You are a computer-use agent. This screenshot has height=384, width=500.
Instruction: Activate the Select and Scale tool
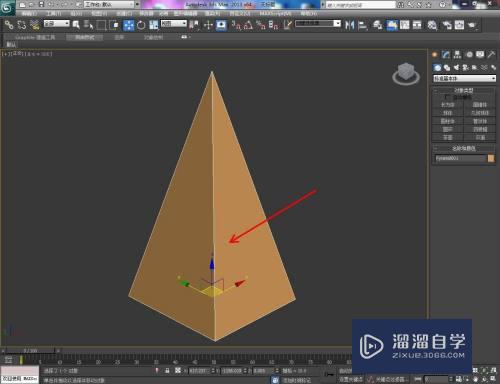click(154, 25)
